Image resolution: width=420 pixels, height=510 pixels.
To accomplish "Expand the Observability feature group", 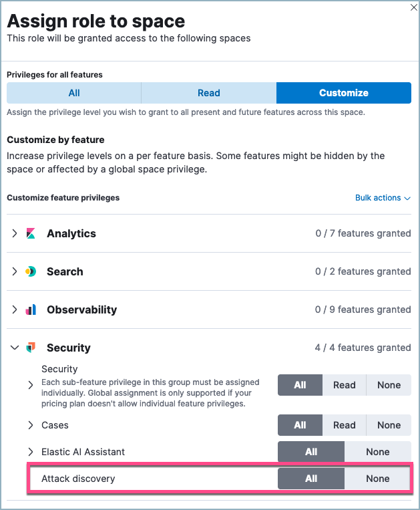I will point(15,310).
